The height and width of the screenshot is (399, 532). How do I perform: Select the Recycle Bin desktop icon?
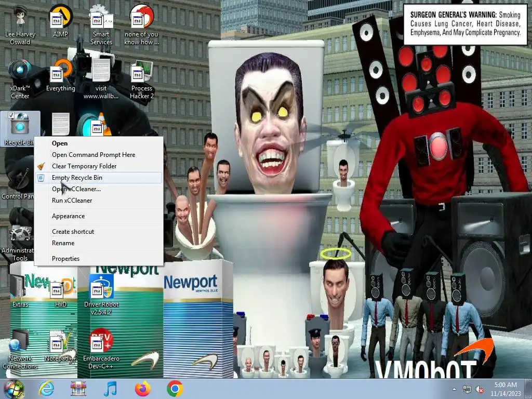(20, 129)
